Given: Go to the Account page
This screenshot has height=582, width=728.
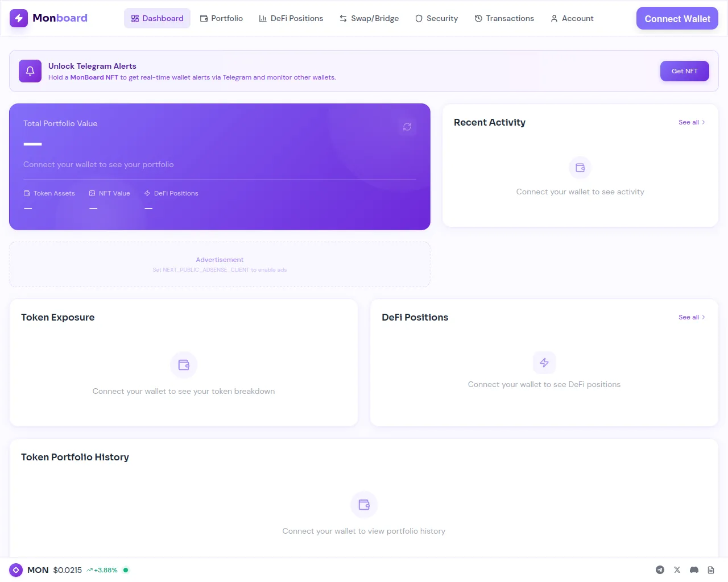Looking at the screenshot, I should point(572,18).
